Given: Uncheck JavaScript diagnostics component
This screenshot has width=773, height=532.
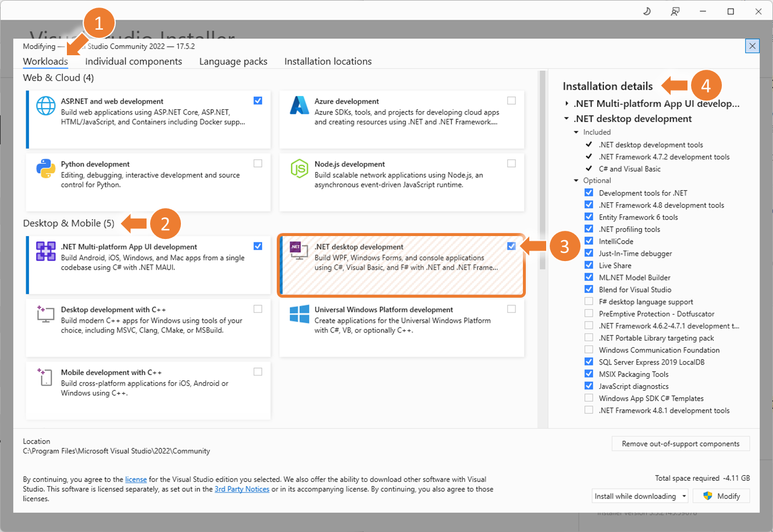Looking at the screenshot, I should point(589,386).
